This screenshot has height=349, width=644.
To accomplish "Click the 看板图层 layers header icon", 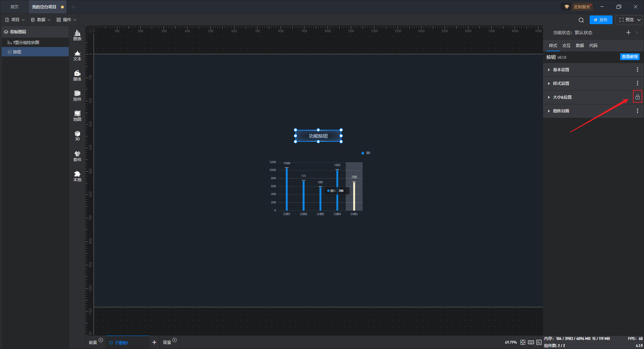I will tap(6, 32).
